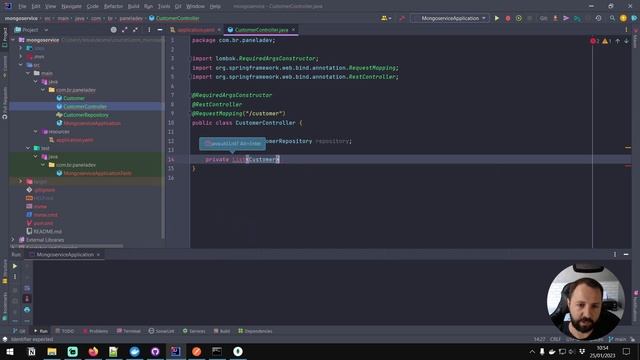Screen dimensions: 640x360
Task: Go to the next highlighted error arrow
Action: pyautogui.click(x=626, y=41)
